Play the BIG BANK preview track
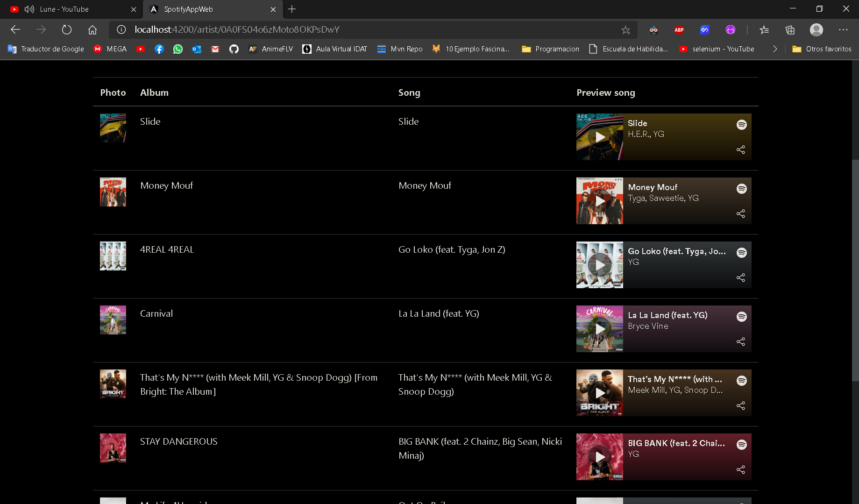The width and height of the screenshot is (859, 504). click(x=599, y=457)
